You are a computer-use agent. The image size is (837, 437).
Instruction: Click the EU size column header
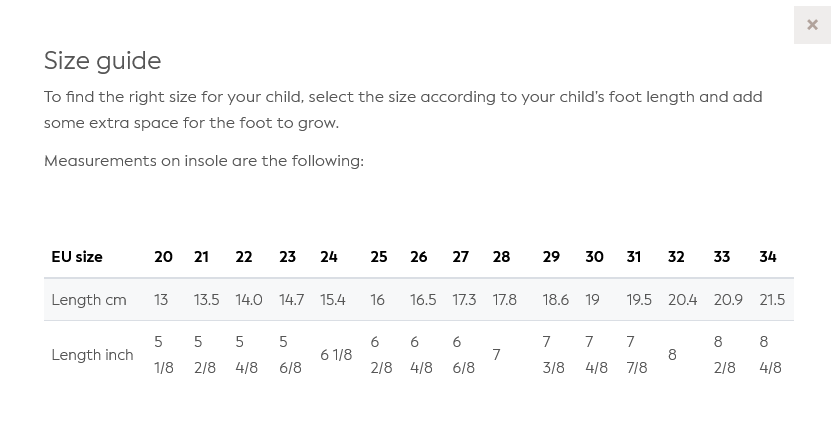click(77, 257)
